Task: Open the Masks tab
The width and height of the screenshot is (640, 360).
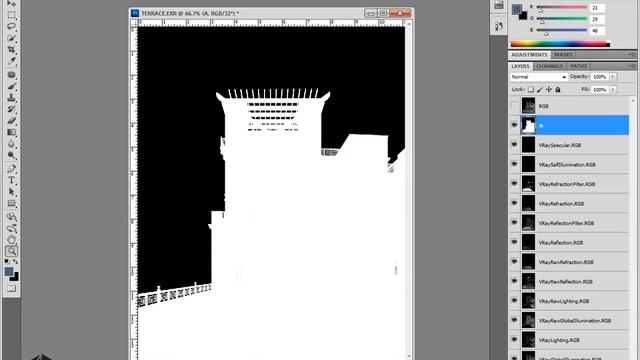Action: point(563,55)
